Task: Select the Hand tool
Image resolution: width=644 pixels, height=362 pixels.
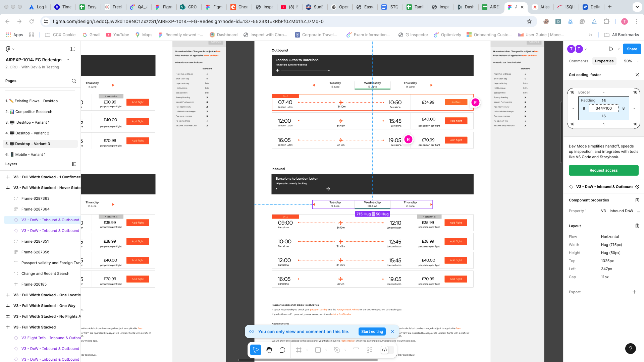Action: coord(269,350)
